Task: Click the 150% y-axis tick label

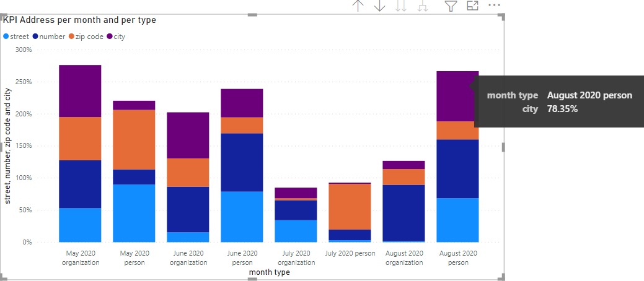Action: [x=24, y=146]
